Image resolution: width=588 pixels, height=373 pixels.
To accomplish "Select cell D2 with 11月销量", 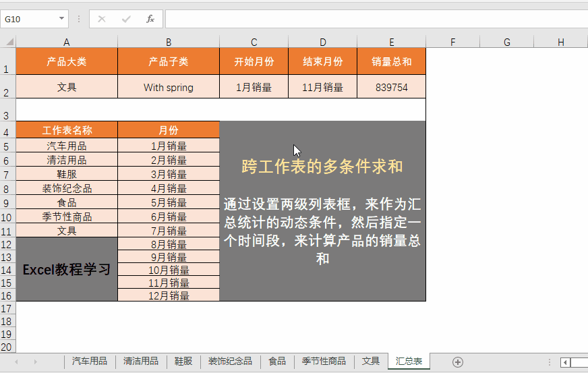I will 322,87.
